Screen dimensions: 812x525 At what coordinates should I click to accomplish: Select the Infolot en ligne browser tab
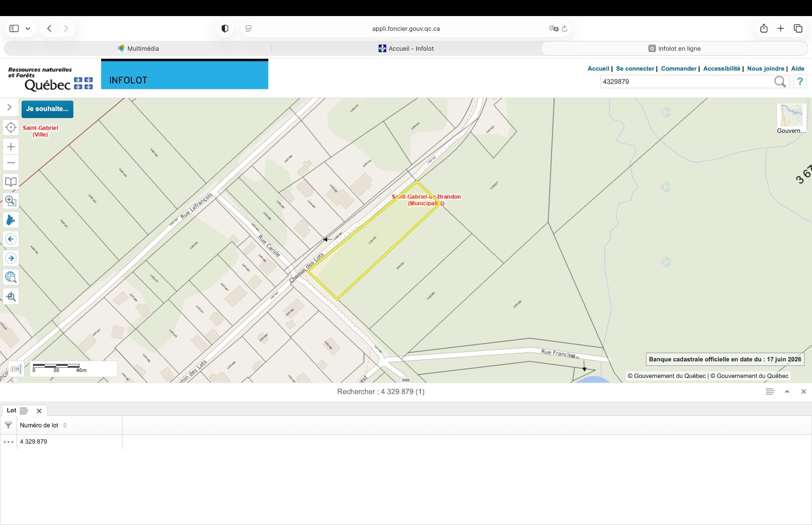(x=674, y=49)
